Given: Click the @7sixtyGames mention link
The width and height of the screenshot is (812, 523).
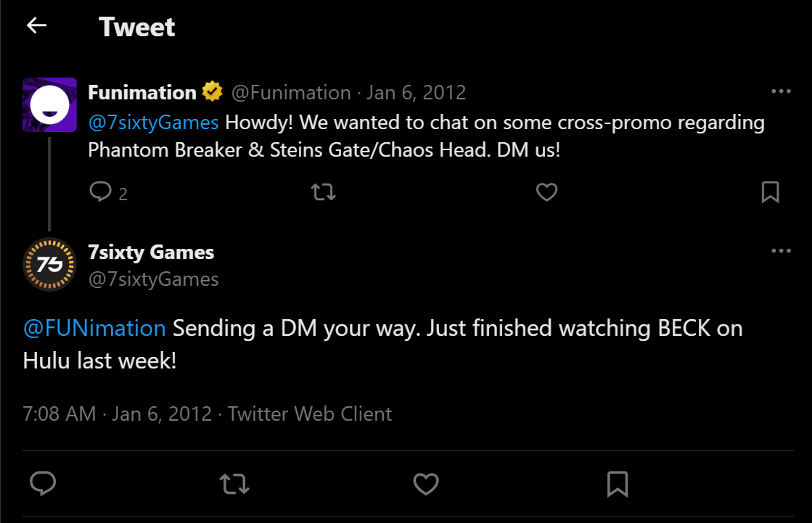Looking at the screenshot, I should click(153, 123).
